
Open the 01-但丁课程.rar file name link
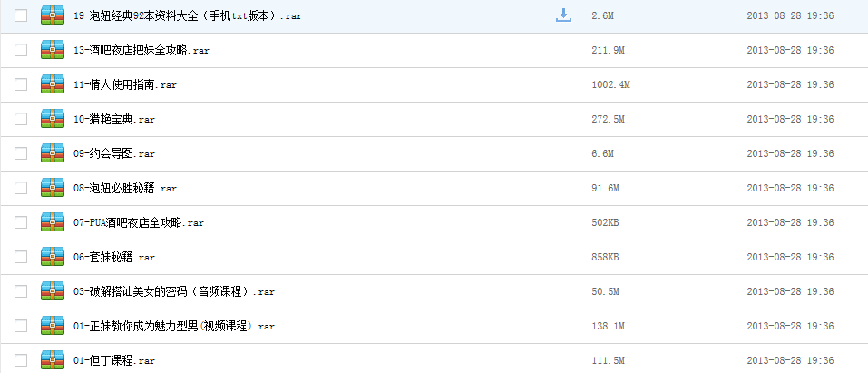click(114, 360)
